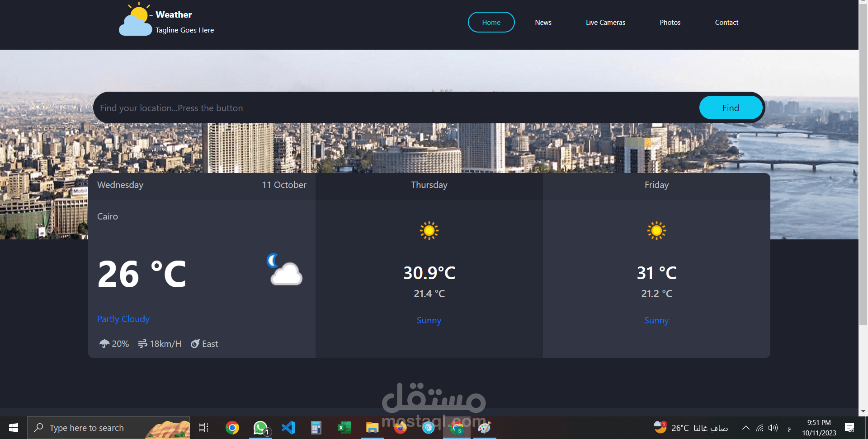Open the Home nav item
868x439 pixels.
click(x=491, y=22)
